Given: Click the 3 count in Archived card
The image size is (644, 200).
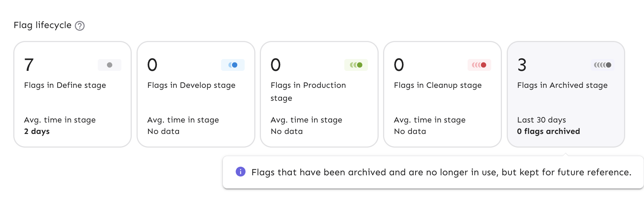Looking at the screenshot, I should pyautogui.click(x=522, y=65).
